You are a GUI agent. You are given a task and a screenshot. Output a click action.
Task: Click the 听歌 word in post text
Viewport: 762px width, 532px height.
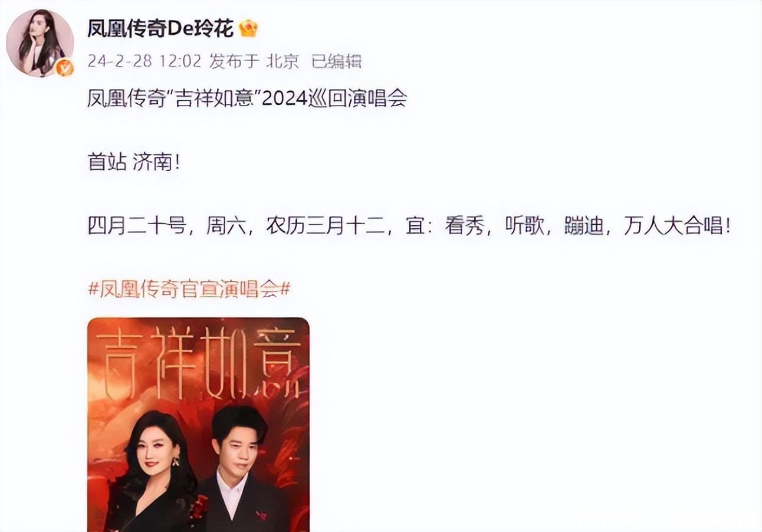click(x=524, y=226)
